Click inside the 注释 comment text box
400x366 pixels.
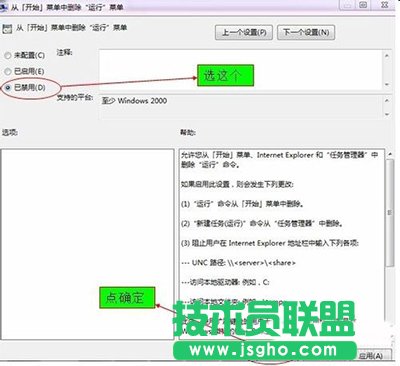(x=241, y=70)
